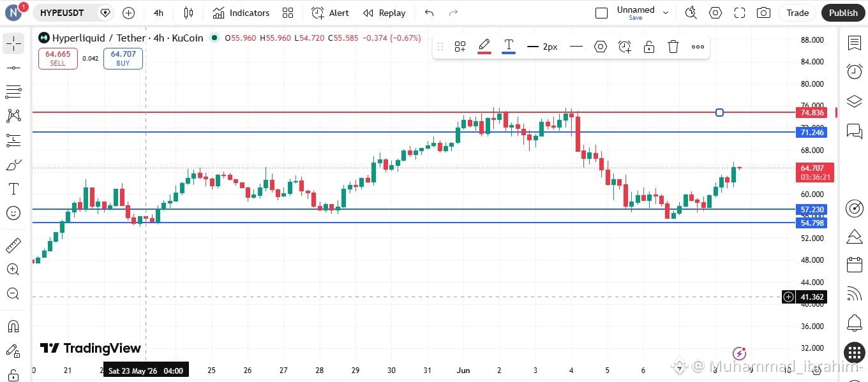Screen dimensions: 868x382
Task: Select the brush drawing tool
Action: pos(13,165)
